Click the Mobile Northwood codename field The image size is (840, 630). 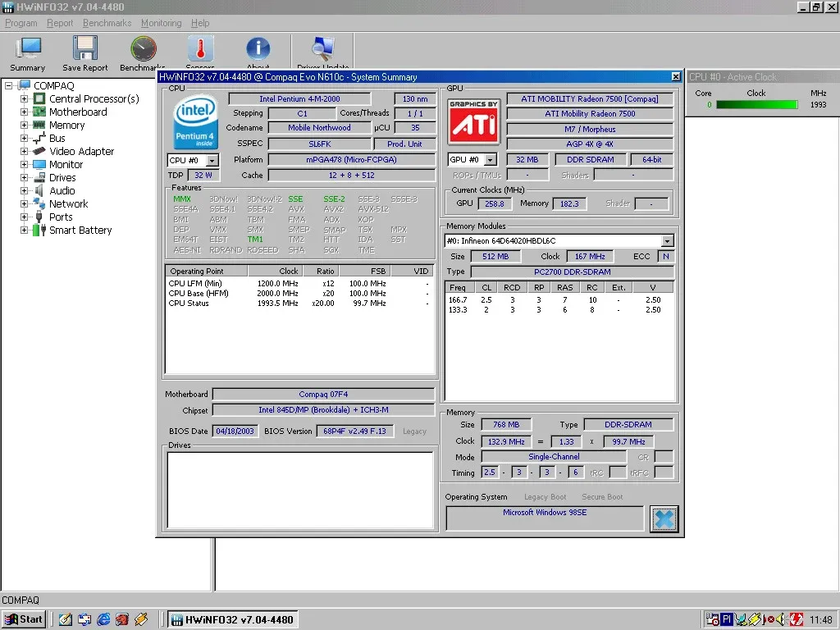[319, 128]
